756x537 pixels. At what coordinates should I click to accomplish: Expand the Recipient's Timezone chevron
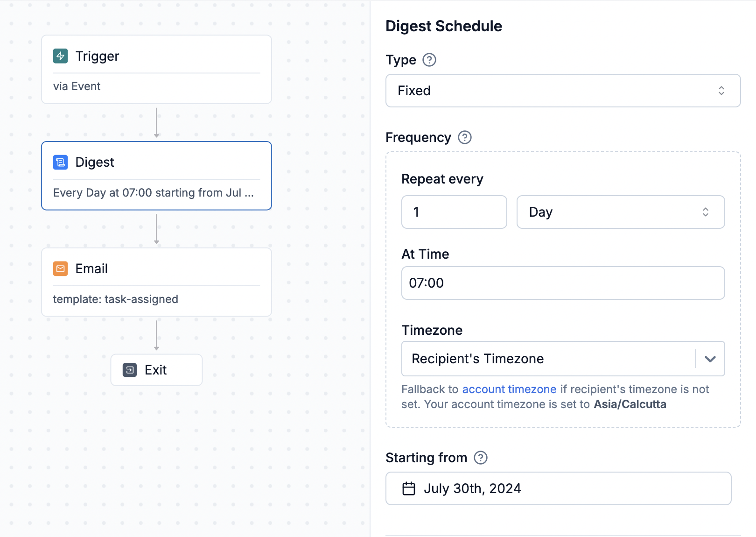coord(710,359)
